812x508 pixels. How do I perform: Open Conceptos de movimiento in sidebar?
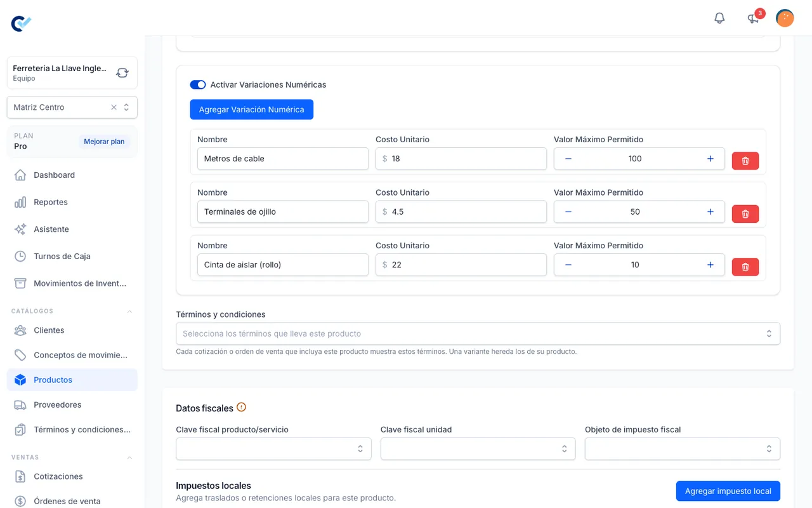coord(72,355)
